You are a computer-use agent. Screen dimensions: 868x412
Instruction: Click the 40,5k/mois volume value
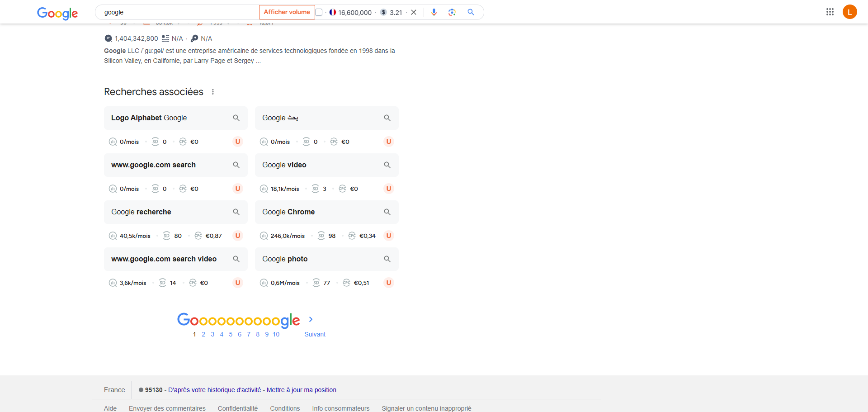tap(135, 236)
